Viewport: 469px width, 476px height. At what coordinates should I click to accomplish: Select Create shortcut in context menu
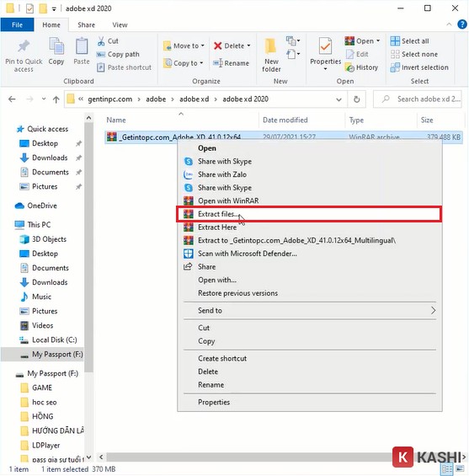309,359
